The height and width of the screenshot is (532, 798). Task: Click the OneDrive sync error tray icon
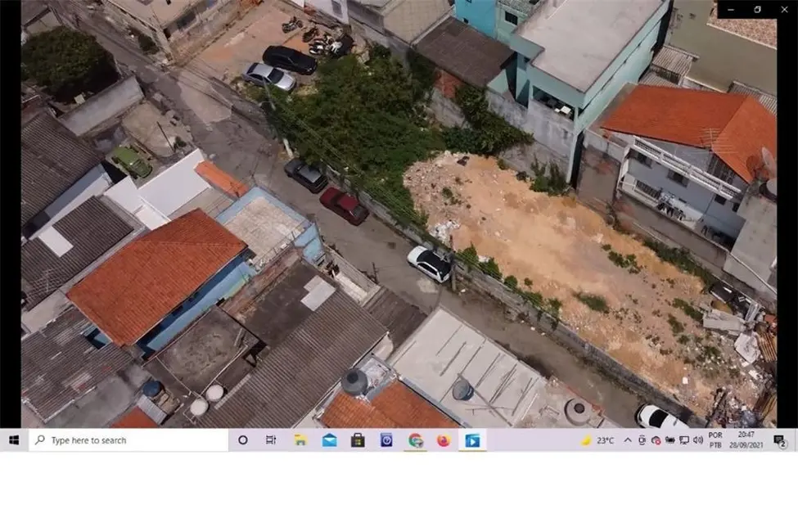[656, 440]
